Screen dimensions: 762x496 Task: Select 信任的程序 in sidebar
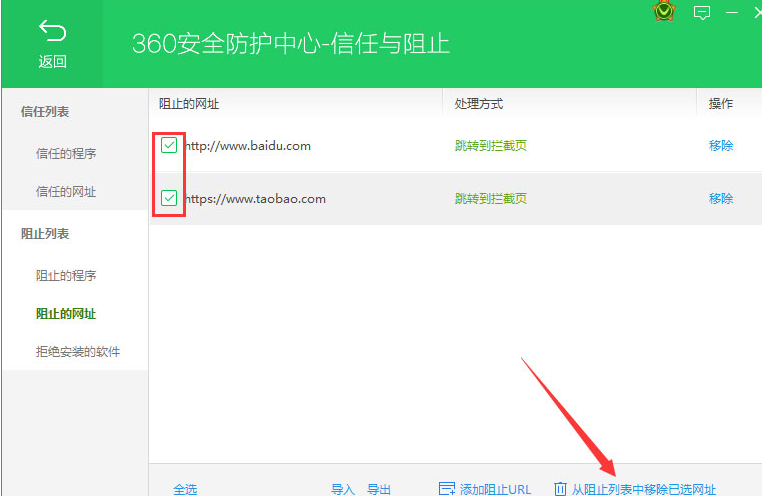click(x=66, y=154)
